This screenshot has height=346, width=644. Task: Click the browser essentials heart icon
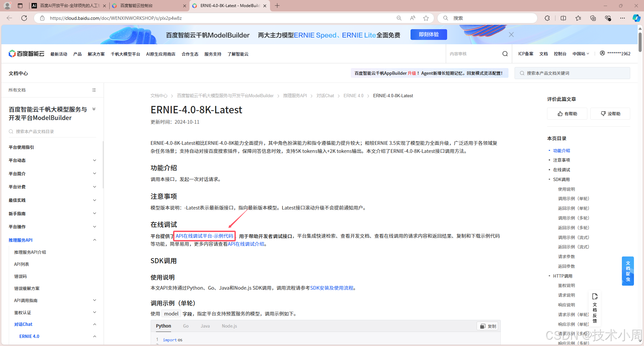[x=608, y=18]
